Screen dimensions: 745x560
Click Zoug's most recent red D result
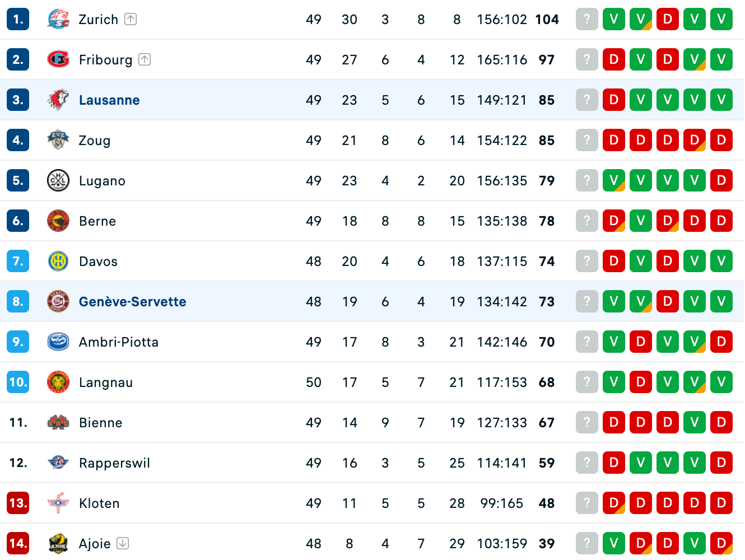(x=614, y=141)
